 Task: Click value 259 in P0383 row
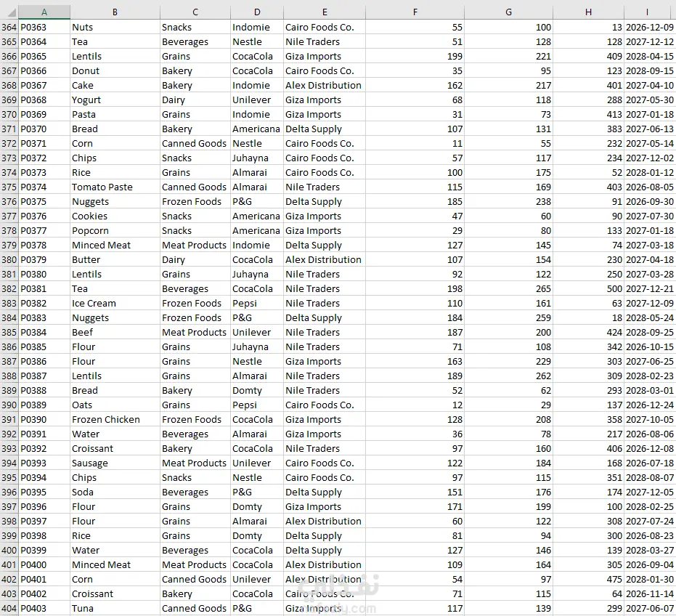pos(509,318)
